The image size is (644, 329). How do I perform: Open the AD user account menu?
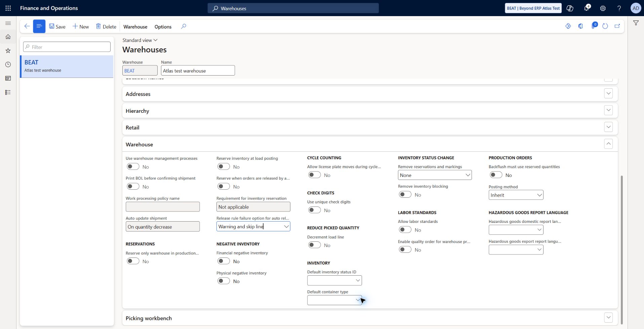coord(636,8)
